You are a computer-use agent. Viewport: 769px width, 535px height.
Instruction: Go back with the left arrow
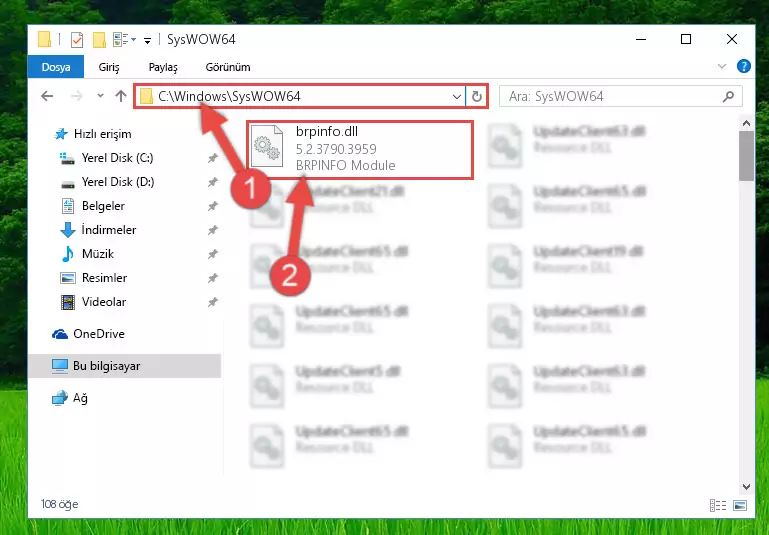[47, 96]
